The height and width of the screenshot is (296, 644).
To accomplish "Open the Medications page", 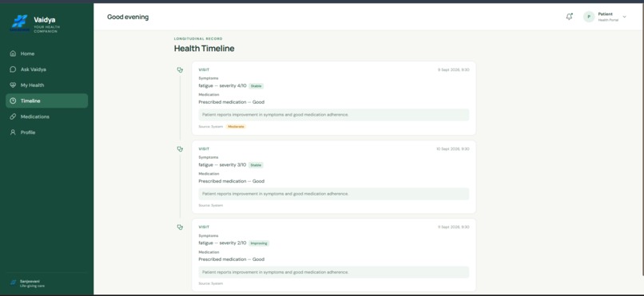I will [x=46, y=116].
